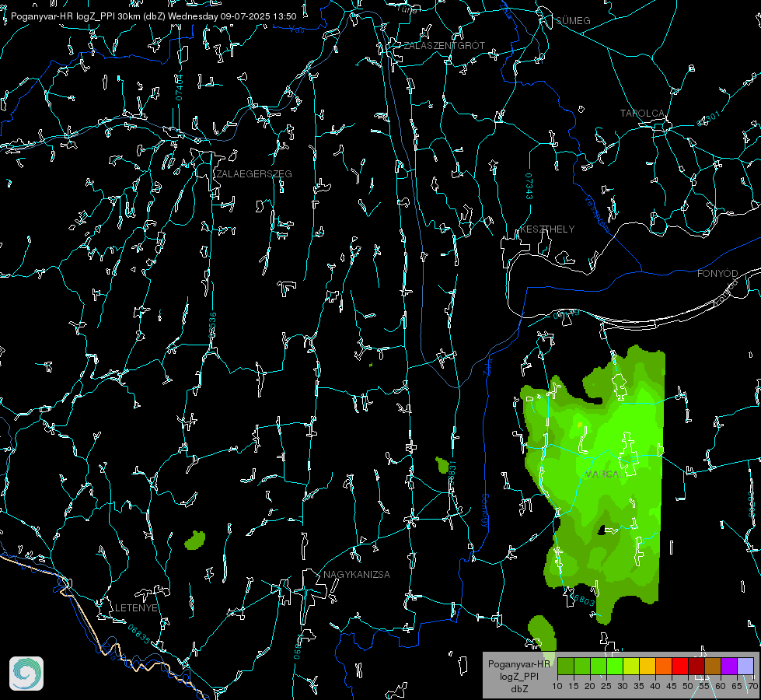Select the 50–55 dBZ dark red legend swatch
761x700 pixels.
point(696,666)
